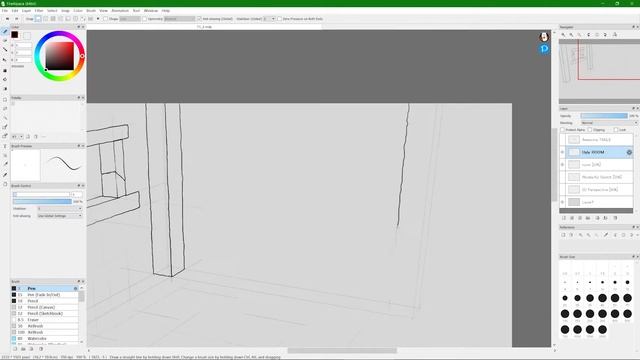The height and width of the screenshot is (360, 640).
Task: Click zoom out icon in Navigator panel
Action: 571,35
